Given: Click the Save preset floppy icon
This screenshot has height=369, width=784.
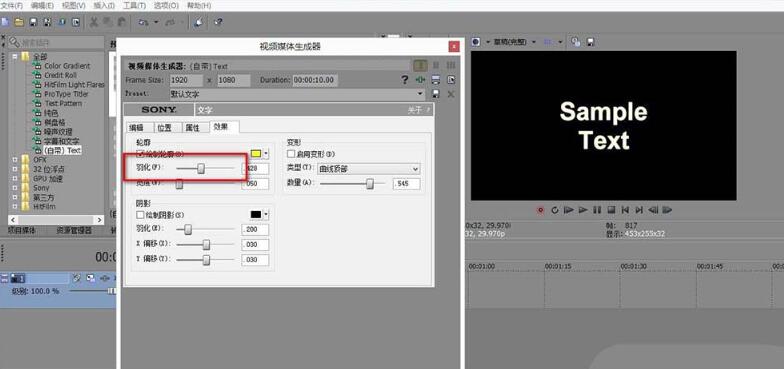Looking at the screenshot, I should (436, 94).
